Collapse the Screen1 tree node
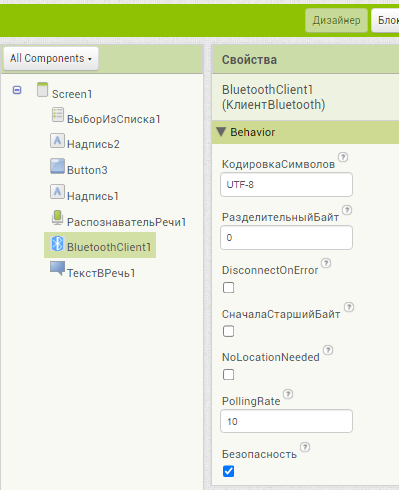The image size is (399, 490). coord(17,90)
